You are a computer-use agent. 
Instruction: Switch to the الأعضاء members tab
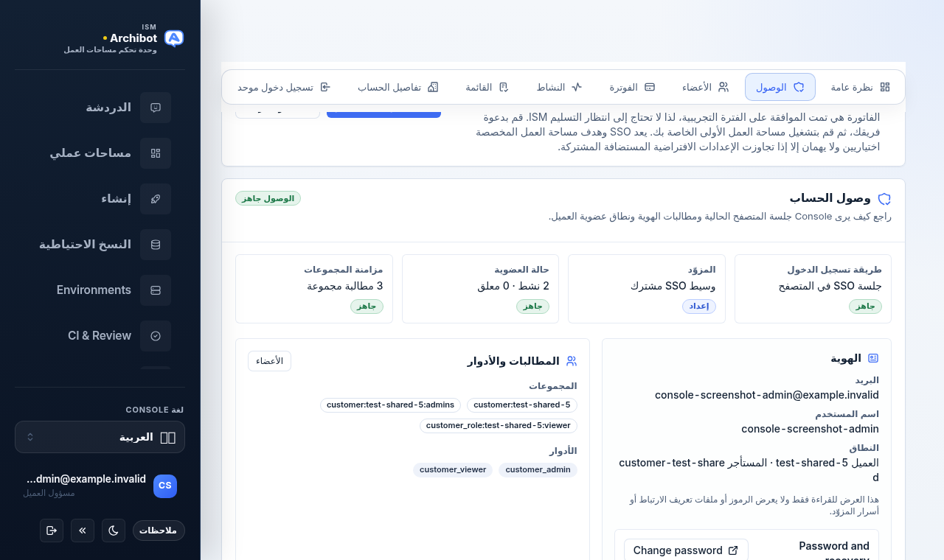click(x=705, y=87)
